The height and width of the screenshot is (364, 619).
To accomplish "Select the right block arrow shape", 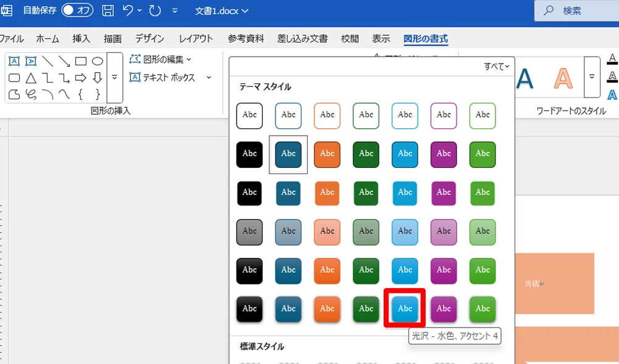I will coord(80,78).
